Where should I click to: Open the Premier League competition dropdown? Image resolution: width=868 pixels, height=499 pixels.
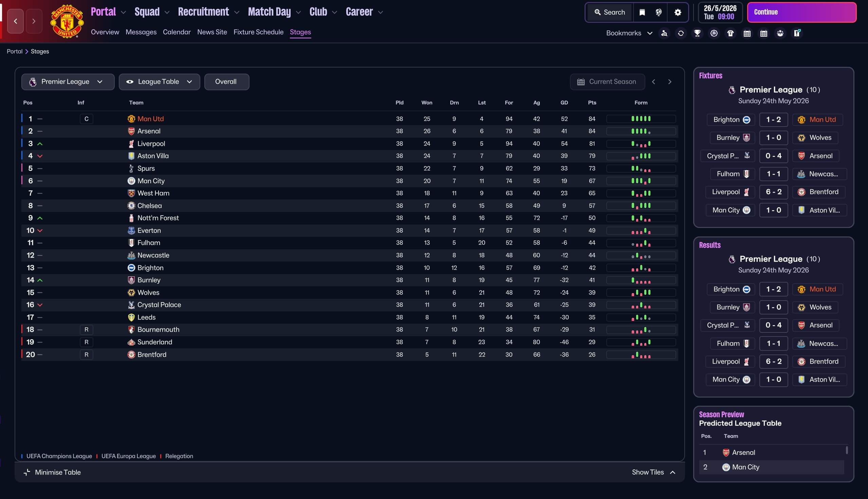point(68,81)
